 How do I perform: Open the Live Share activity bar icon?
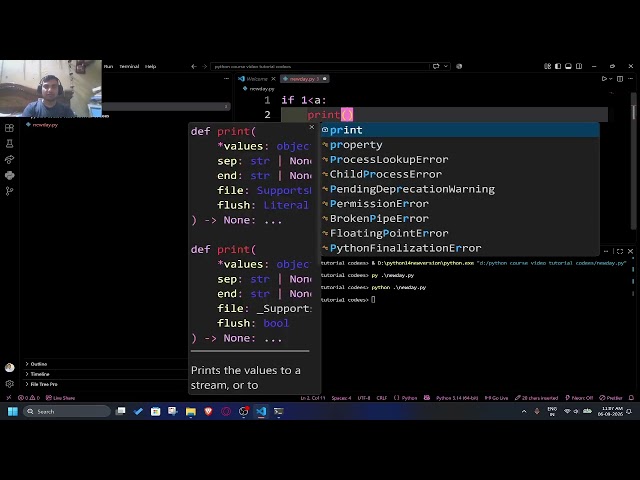click(9, 160)
